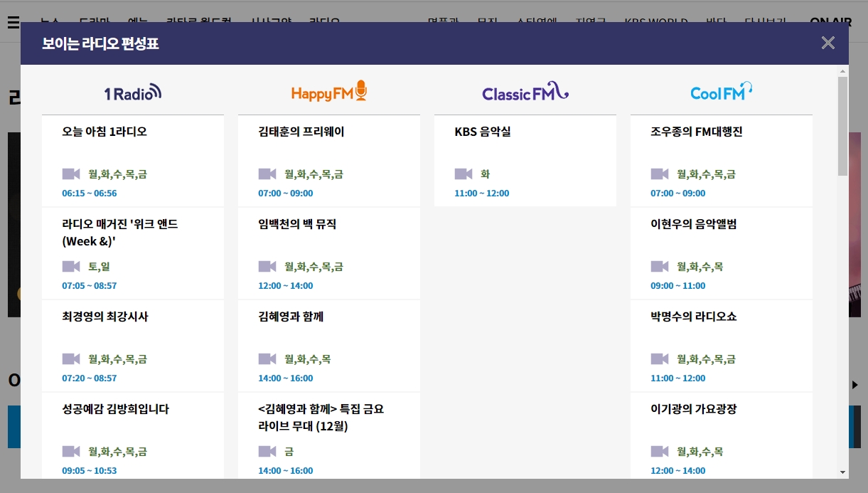Image resolution: width=868 pixels, height=493 pixels.
Task: Open 라디오 매거진 '위크 앤드' program
Action: click(120, 233)
